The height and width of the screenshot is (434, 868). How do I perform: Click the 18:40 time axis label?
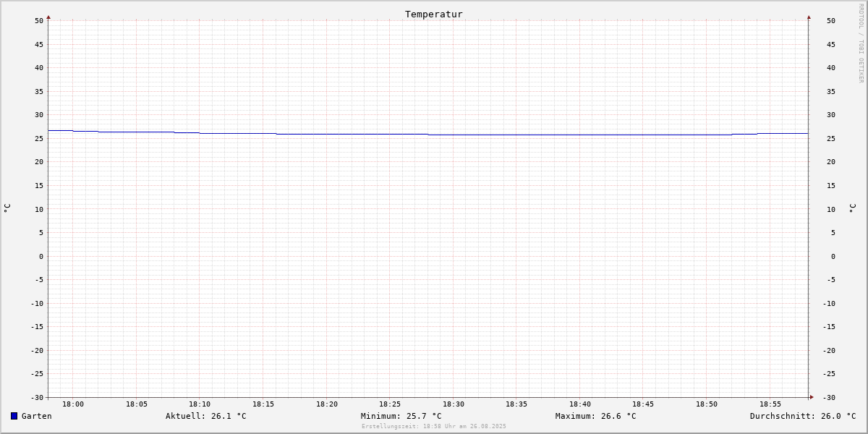pos(580,404)
